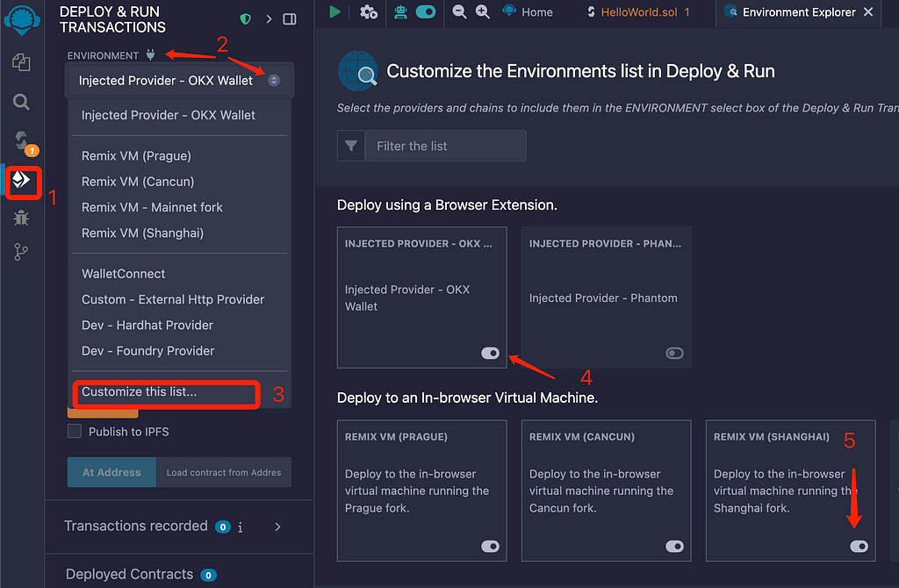
Task: Click the funnel filter icon
Action: (351, 147)
